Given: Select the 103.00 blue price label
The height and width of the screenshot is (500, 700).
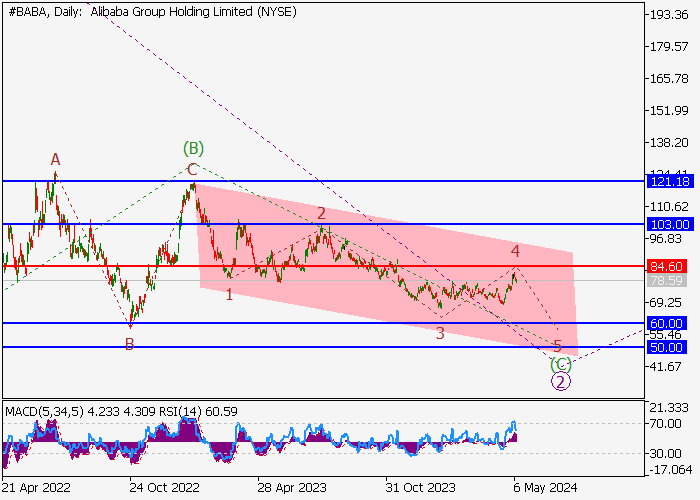Looking at the screenshot, I should (670, 225).
